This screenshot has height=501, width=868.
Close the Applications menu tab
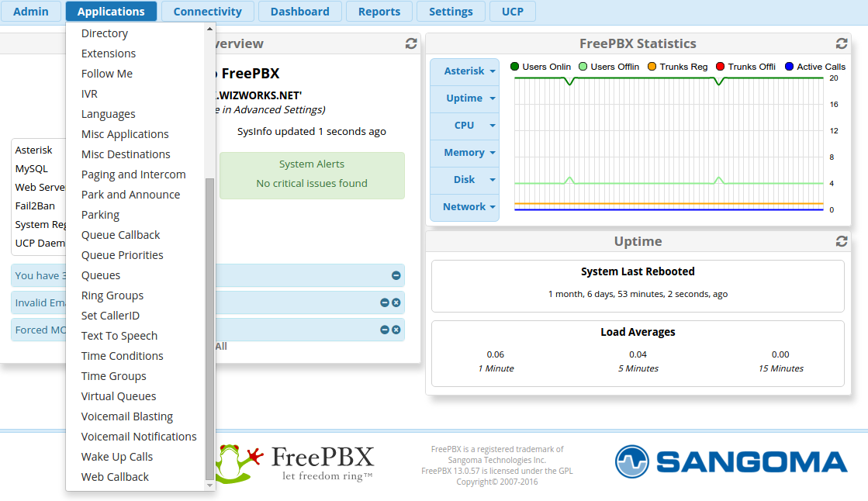coord(111,11)
